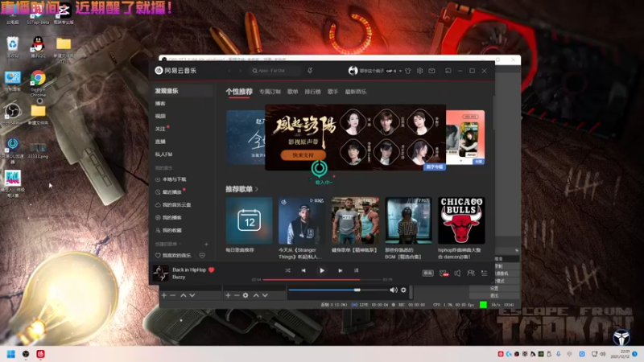The image size is (644, 362).
Task: Switch to mini player mode icon
Action: pos(448,71)
